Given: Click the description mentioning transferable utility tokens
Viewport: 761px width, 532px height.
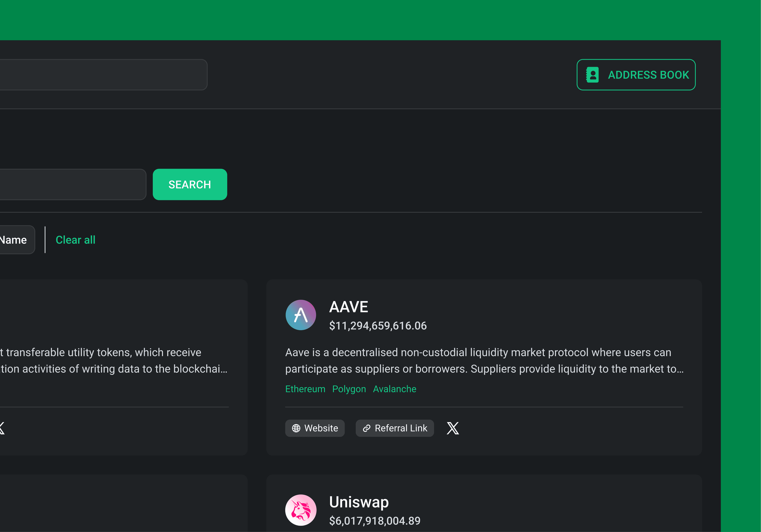Looking at the screenshot, I should 114,361.
